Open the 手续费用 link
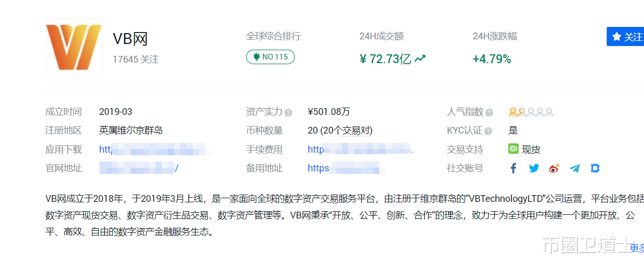644x266 pixels. click(x=361, y=150)
